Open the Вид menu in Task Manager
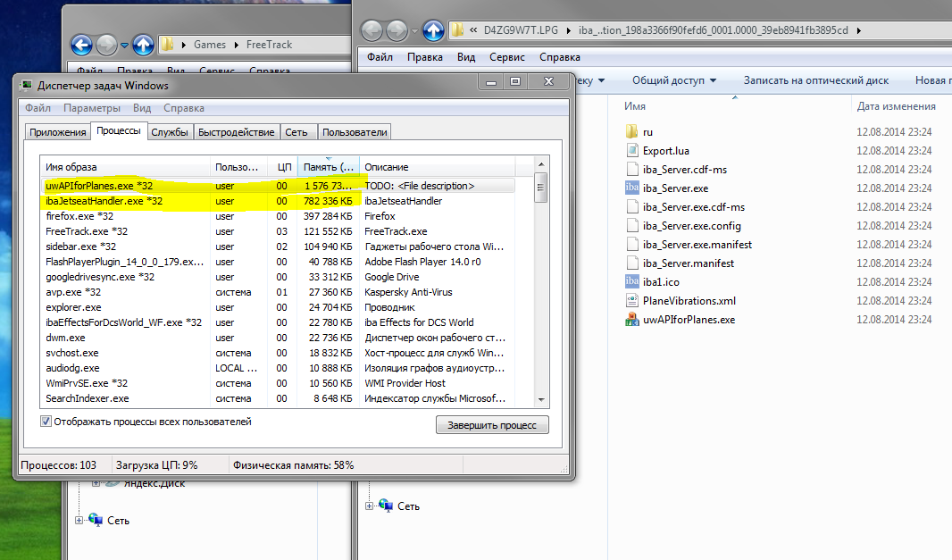952x560 pixels. (142, 108)
